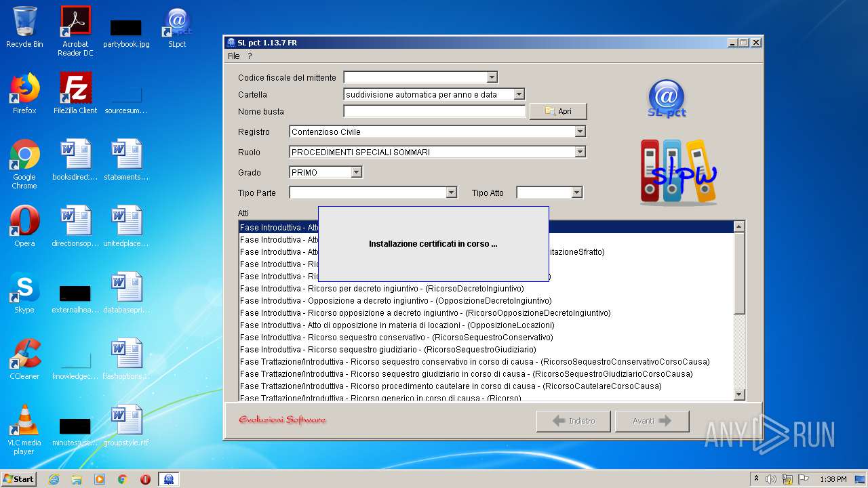Click the Nome busta input field
This screenshot has width=868, height=488.
(435, 111)
